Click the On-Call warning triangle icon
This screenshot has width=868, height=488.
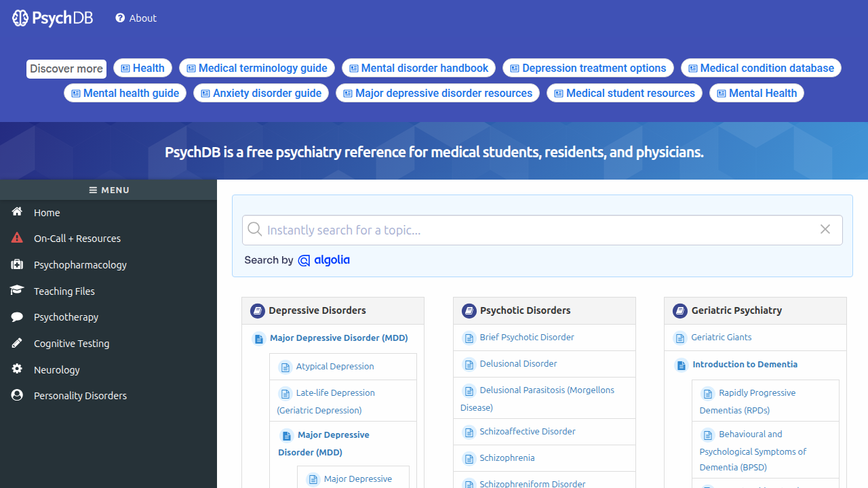[17, 238]
